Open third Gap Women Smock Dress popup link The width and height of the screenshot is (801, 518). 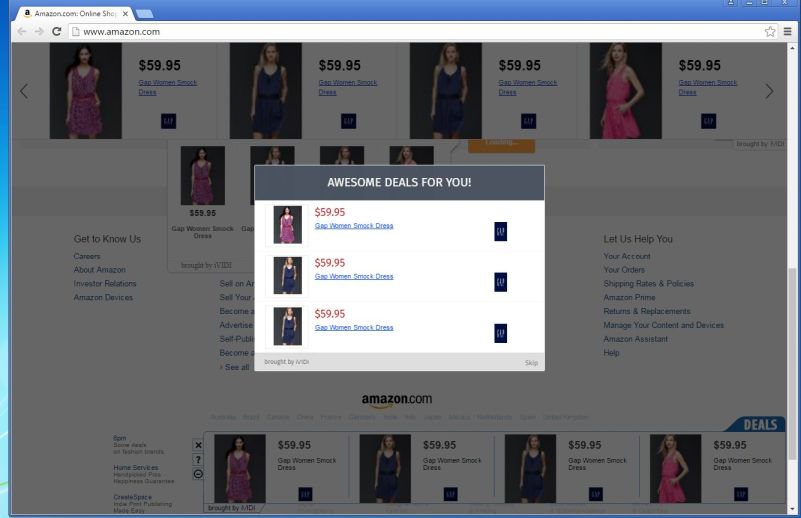click(x=354, y=327)
